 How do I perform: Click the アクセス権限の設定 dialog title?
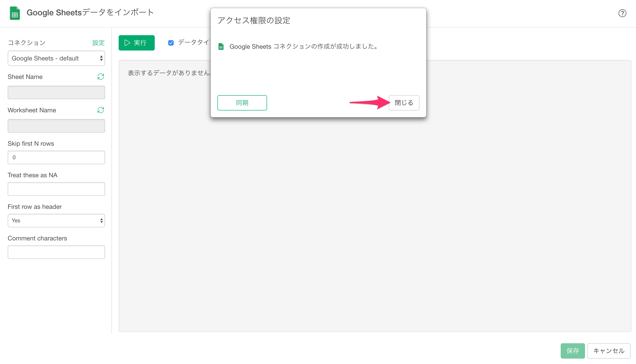254,21
